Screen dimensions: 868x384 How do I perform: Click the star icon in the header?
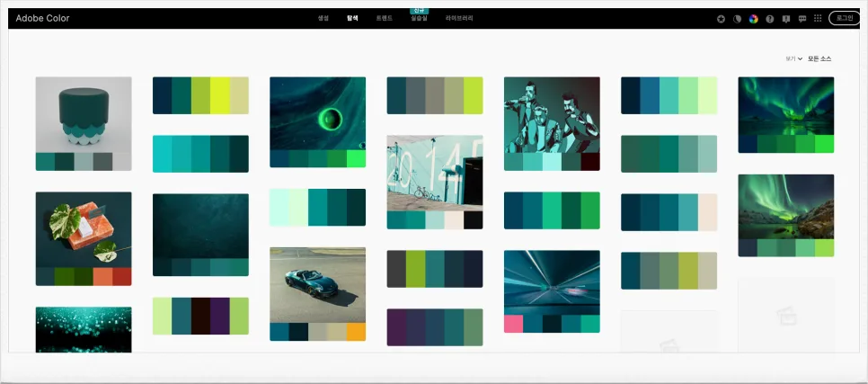coord(721,19)
